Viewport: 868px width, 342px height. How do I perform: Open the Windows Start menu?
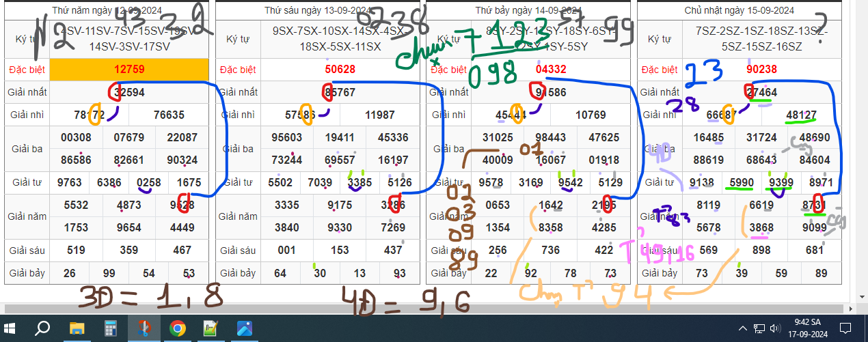click(x=11, y=328)
